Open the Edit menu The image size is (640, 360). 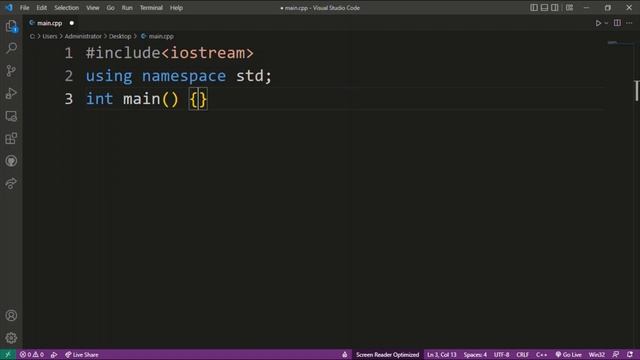tap(42, 8)
